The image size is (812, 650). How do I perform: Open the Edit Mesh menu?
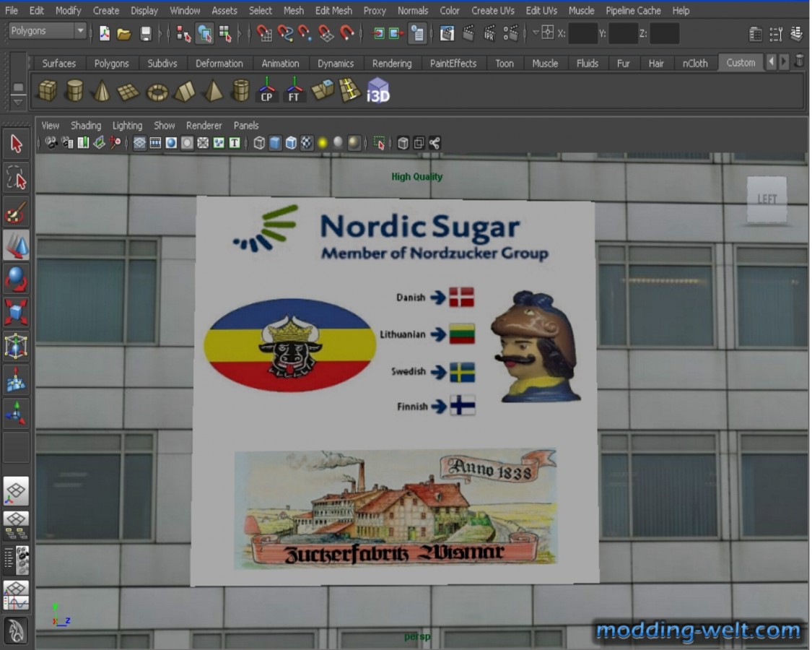pyautogui.click(x=333, y=10)
